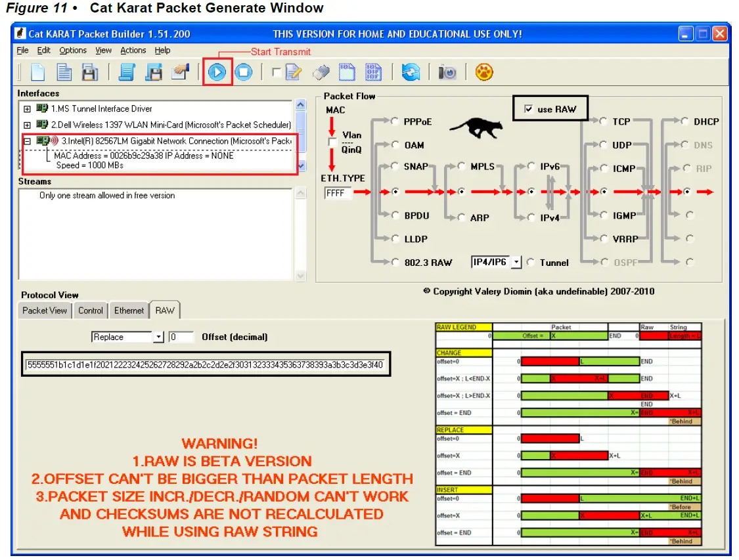Image resolution: width=739 pixels, height=560 pixels.
Task: Select the SNAP radio button
Action: (x=395, y=166)
